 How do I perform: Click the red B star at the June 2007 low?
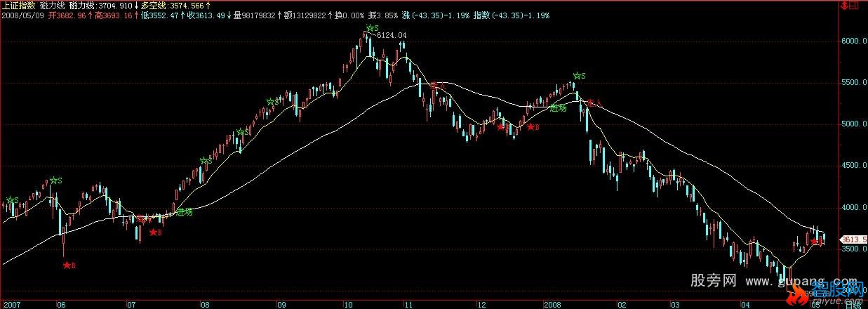coord(68,265)
